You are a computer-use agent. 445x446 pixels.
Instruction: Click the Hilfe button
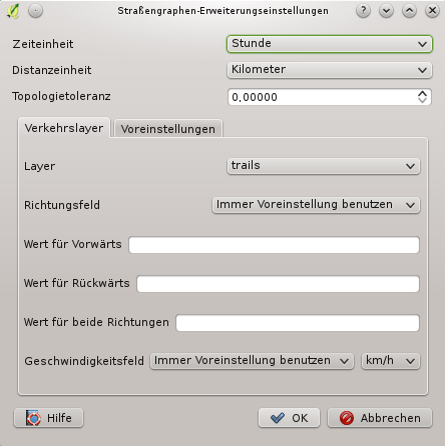pyautogui.click(x=48, y=418)
